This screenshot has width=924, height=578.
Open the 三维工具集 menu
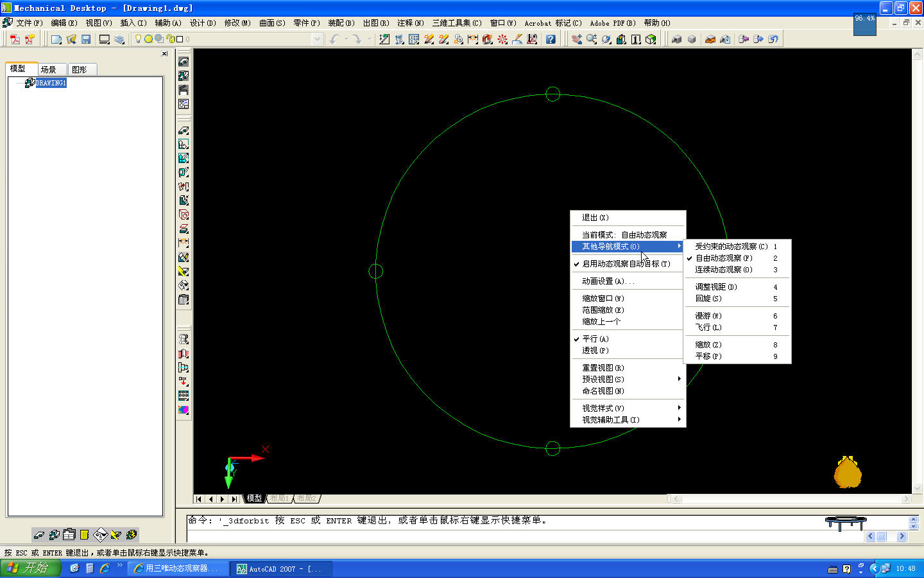coord(457,23)
